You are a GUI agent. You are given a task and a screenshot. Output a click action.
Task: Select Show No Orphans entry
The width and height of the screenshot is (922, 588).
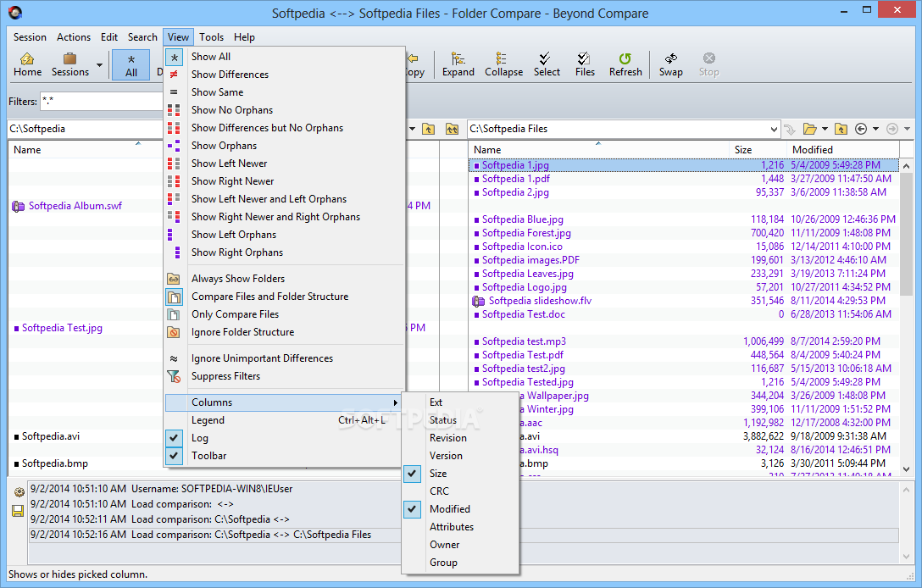[x=285, y=110]
